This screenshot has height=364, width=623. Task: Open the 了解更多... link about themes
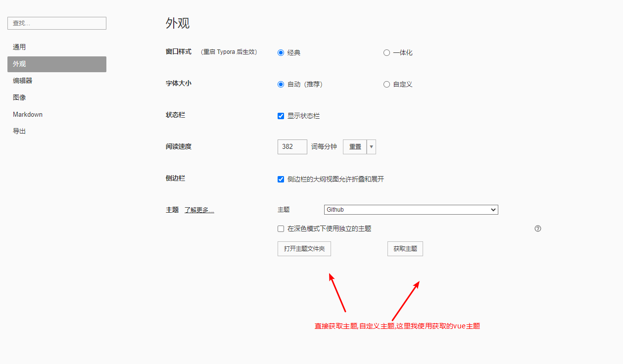point(199,209)
